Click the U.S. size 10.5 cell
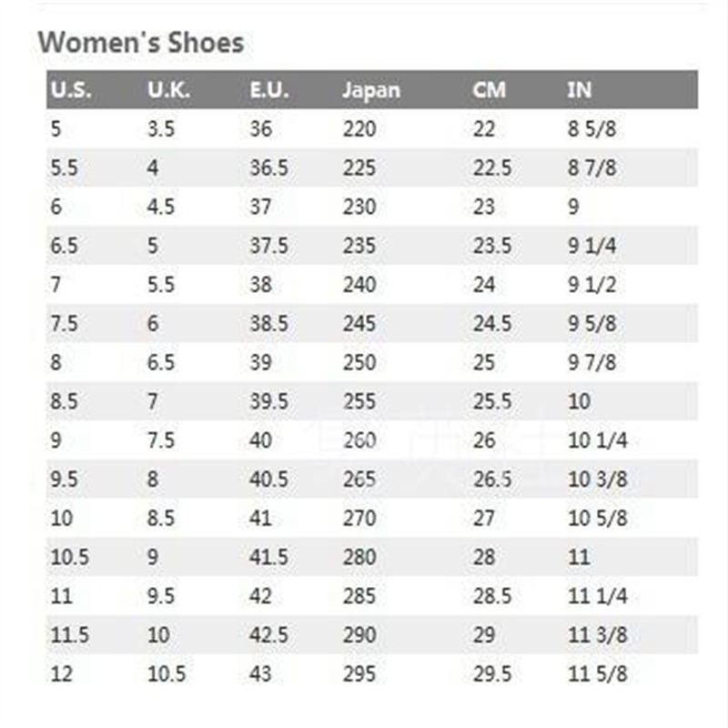 [x=70, y=558]
